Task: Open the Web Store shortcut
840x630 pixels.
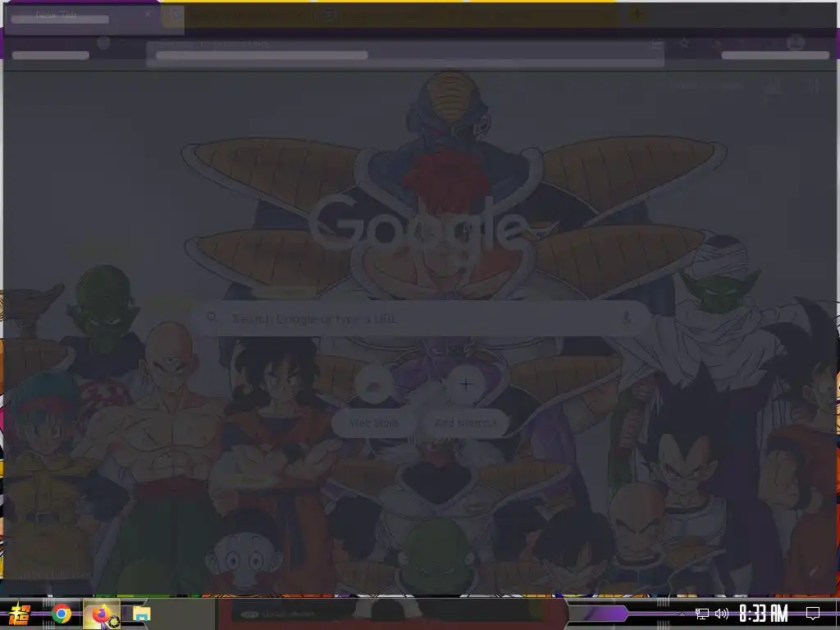Action: tap(374, 399)
